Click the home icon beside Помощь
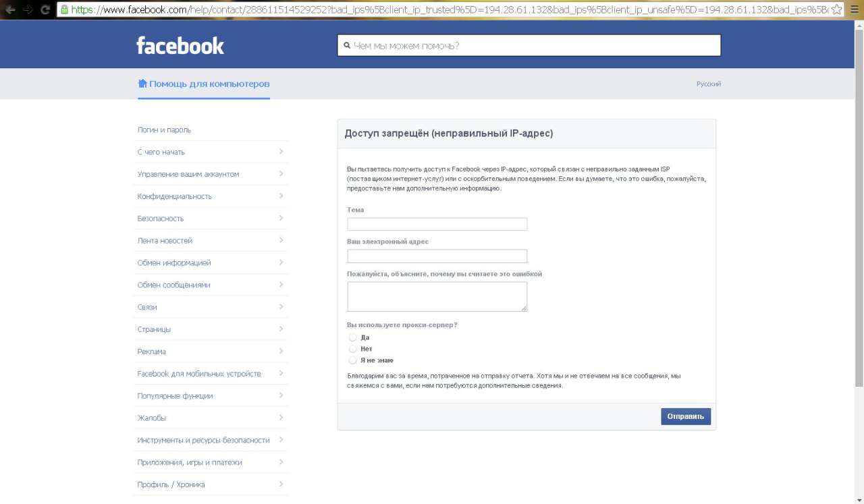 [x=142, y=84]
